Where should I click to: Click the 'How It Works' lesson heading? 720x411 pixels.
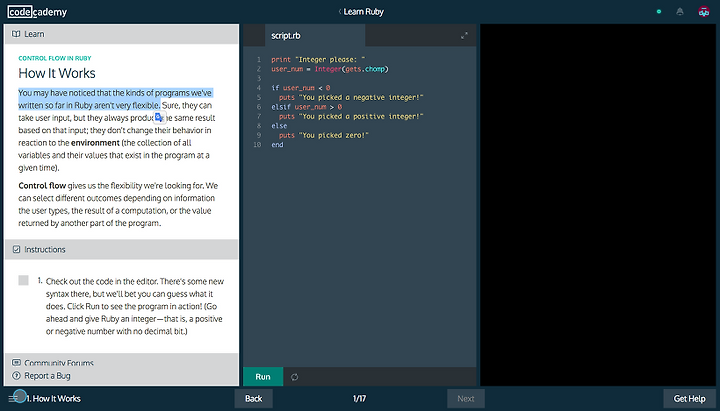pos(57,73)
